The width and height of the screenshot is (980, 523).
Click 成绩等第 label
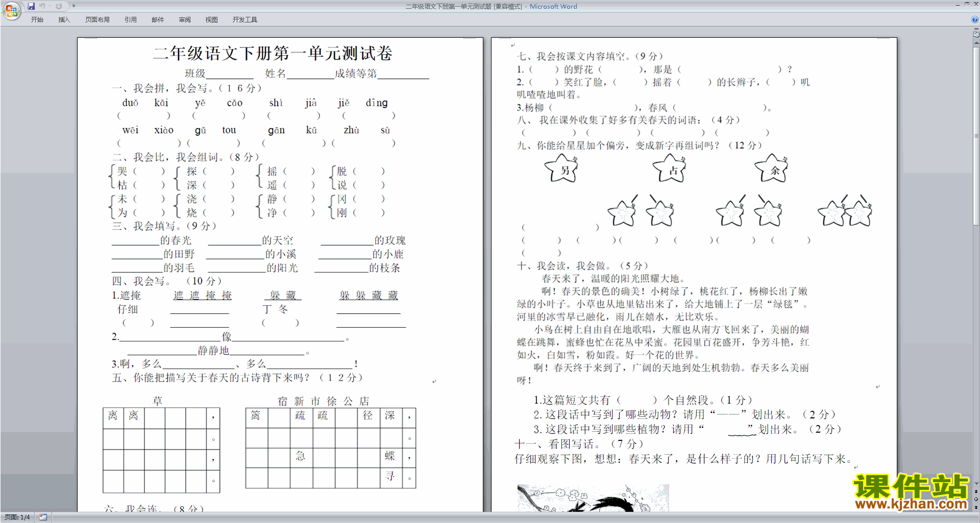tap(356, 73)
